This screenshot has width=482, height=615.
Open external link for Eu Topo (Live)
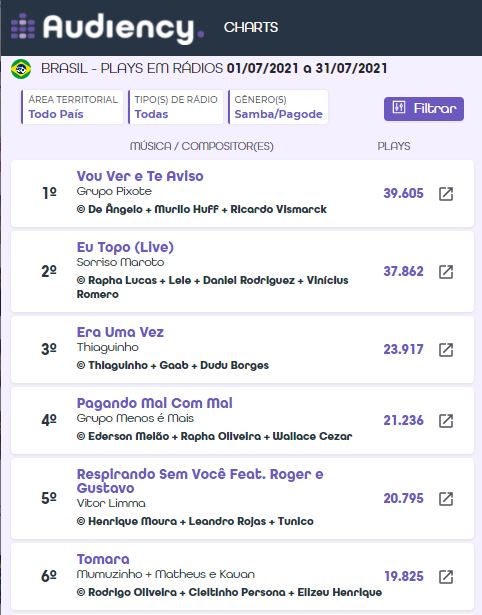(446, 272)
